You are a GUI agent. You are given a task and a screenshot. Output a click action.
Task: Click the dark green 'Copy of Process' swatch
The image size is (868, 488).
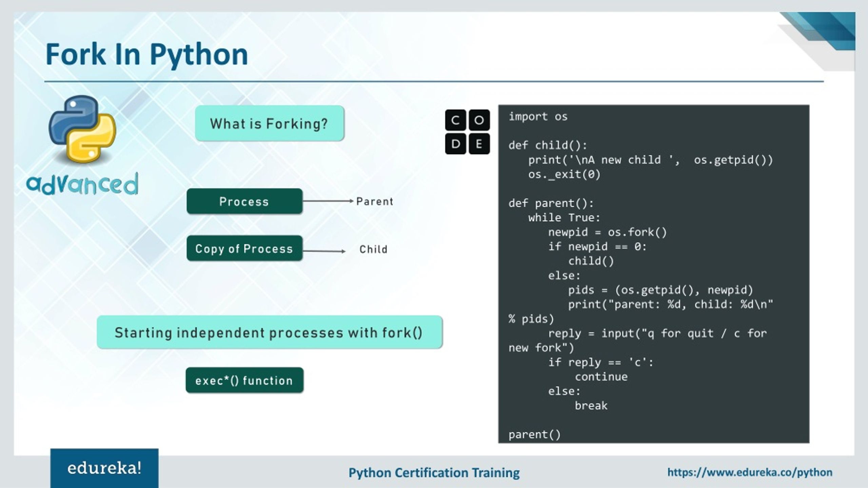[x=243, y=248]
